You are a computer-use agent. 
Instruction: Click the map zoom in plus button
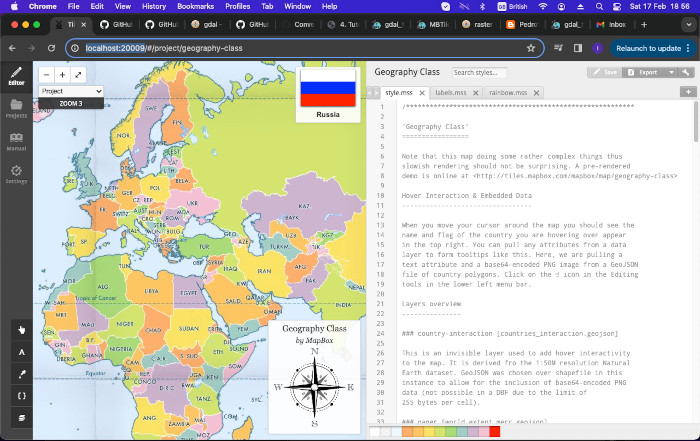(x=62, y=74)
